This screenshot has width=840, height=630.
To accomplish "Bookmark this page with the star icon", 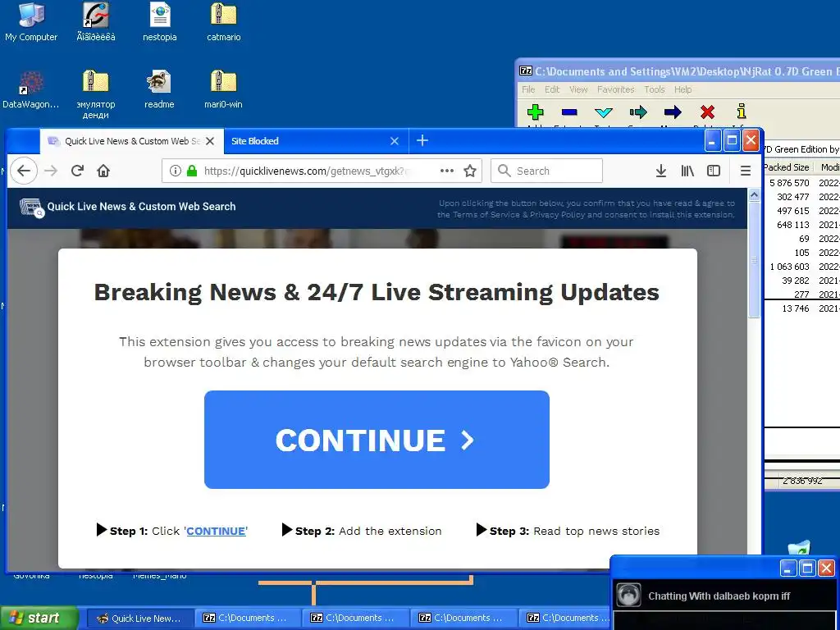I will 470,171.
